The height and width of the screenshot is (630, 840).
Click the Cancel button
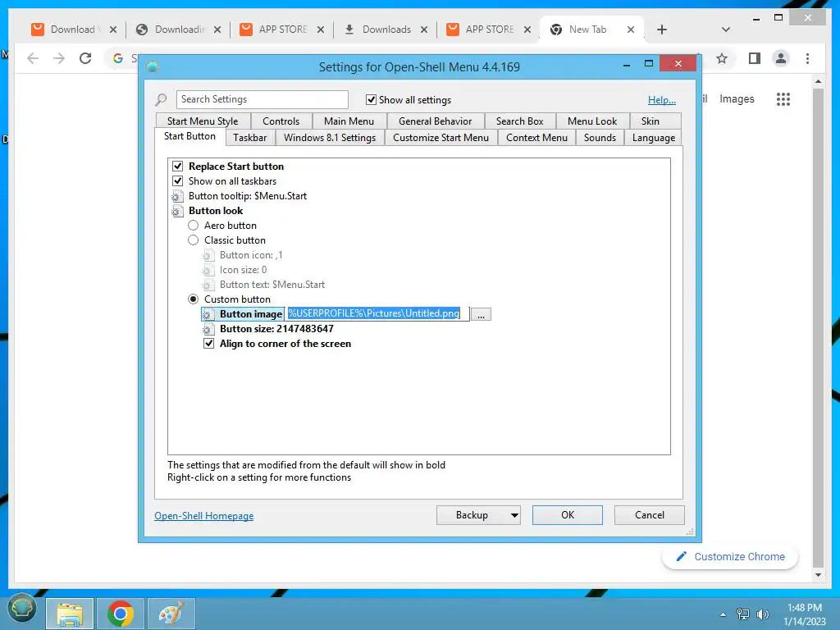650,515
